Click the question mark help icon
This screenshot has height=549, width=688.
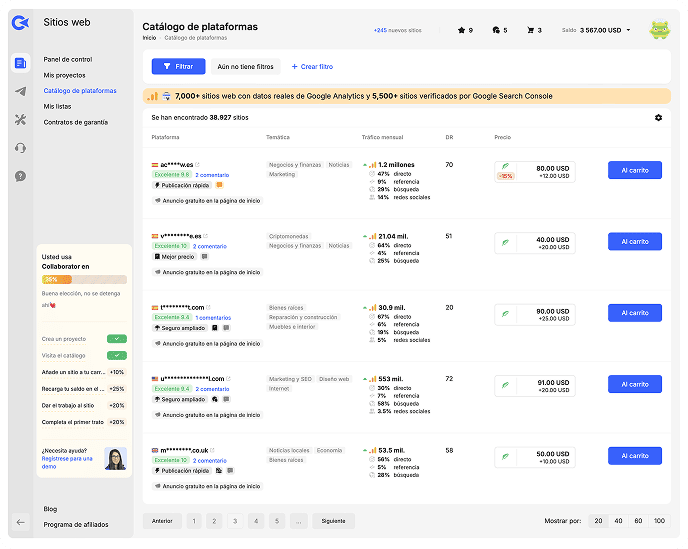tap(21, 176)
